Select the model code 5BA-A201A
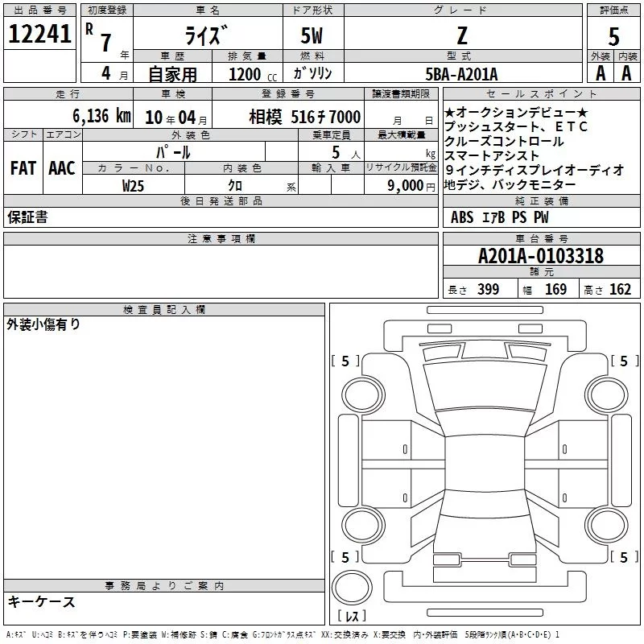Image resolution: width=644 pixels, height=644 pixels. click(x=461, y=73)
